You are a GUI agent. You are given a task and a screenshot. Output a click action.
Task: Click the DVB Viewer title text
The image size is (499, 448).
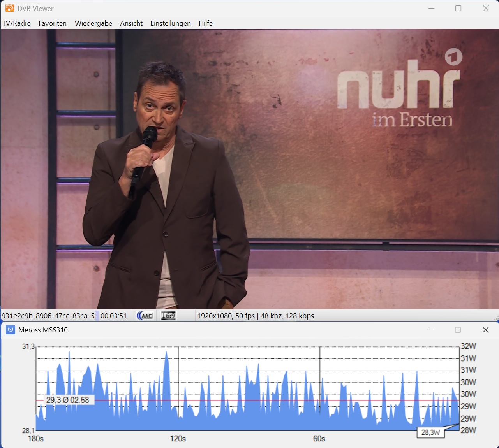pos(35,8)
